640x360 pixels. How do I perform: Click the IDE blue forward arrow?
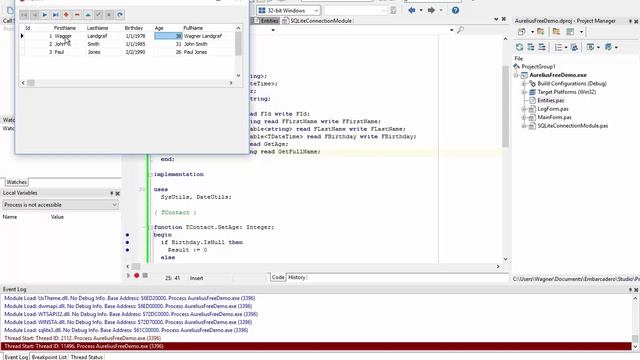click(431, 10)
